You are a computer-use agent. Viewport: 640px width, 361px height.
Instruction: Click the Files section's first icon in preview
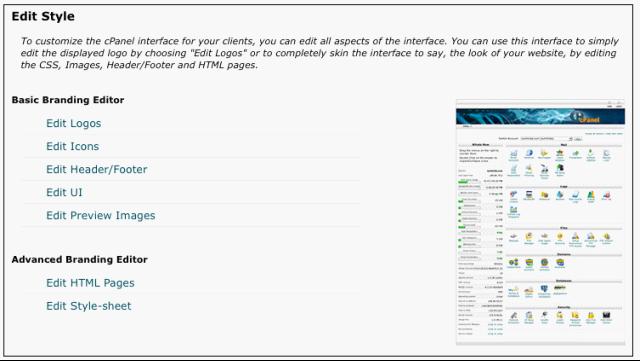click(x=513, y=237)
